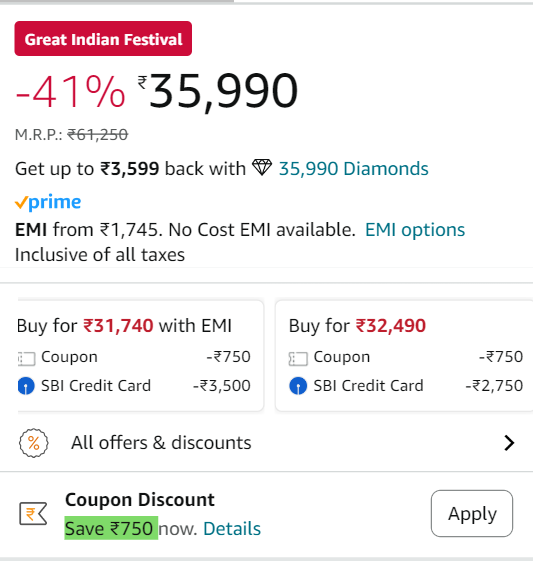Open coupon Details link

(x=232, y=528)
